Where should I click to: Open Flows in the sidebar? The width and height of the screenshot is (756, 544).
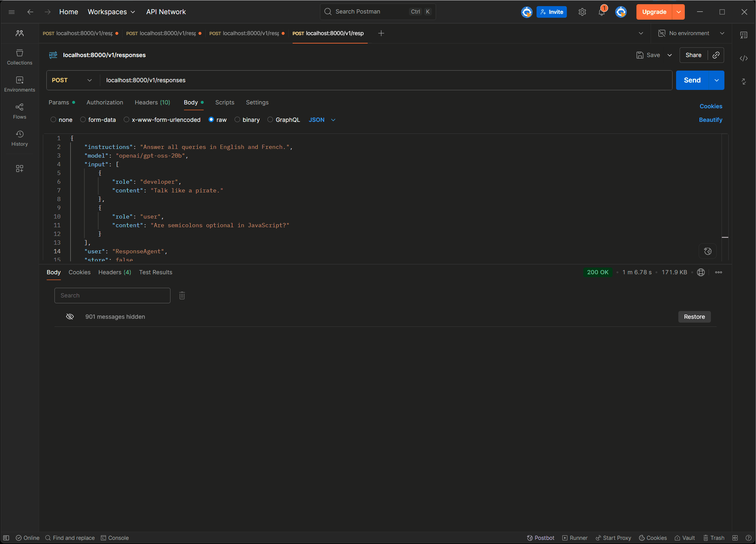coord(20,111)
